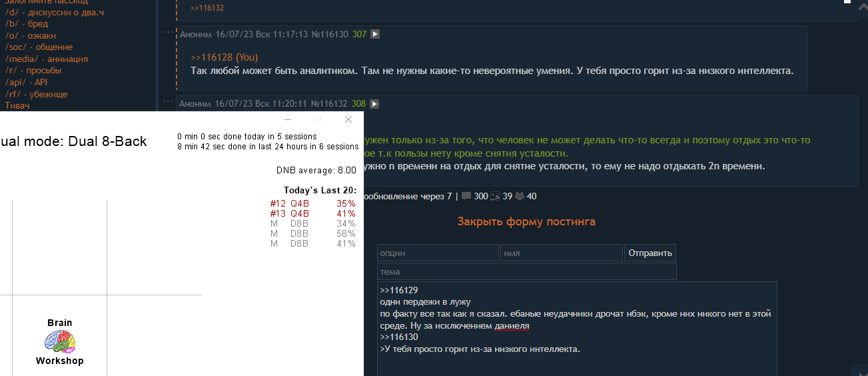
Task: Click the misspelled word 'даниеля' in textarea
Action: 512,327
